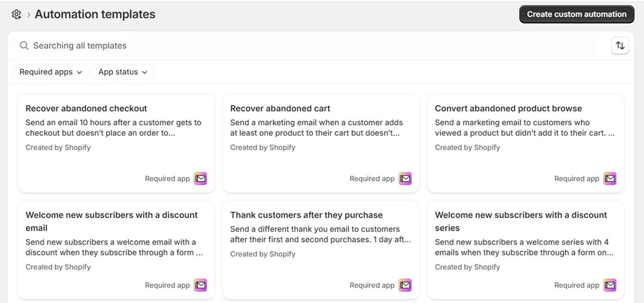
Task: Click the email app icon on Convert abandoned product browse
Action: 609,178
